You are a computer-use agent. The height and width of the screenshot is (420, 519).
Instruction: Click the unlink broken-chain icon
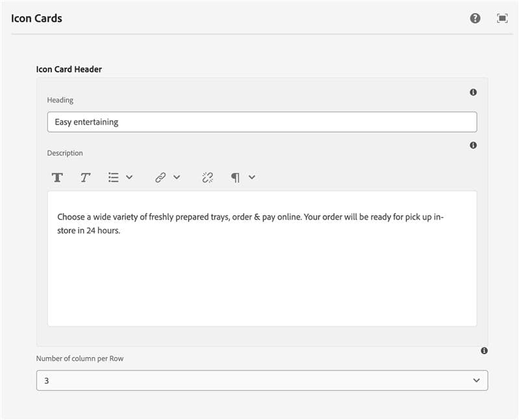[208, 177]
